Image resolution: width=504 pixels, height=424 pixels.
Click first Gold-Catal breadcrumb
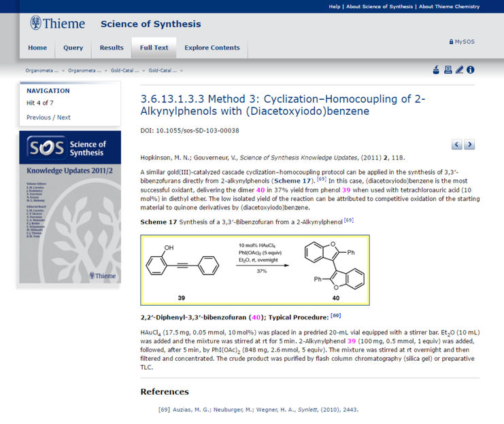point(124,71)
